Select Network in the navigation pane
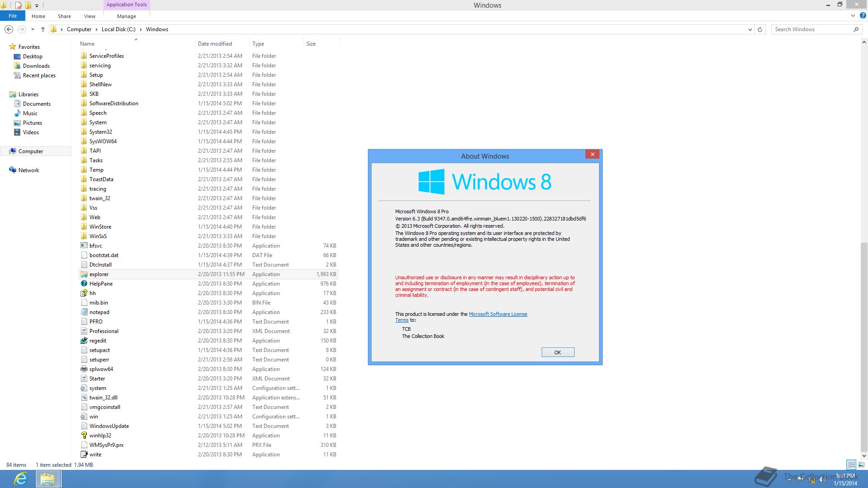Viewport: 868px width, 488px height. pyautogui.click(x=28, y=170)
